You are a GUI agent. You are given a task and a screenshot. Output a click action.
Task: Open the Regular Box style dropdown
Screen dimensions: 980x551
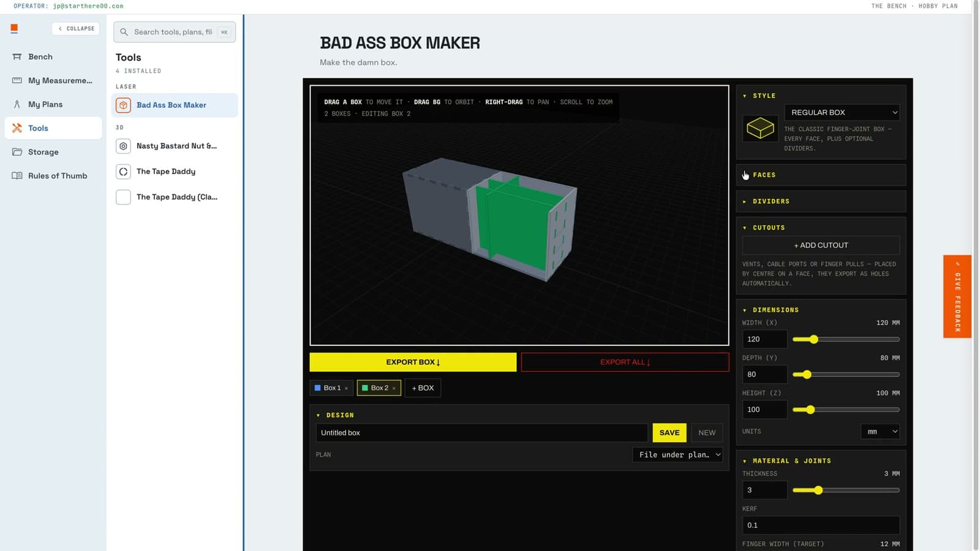point(842,113)
